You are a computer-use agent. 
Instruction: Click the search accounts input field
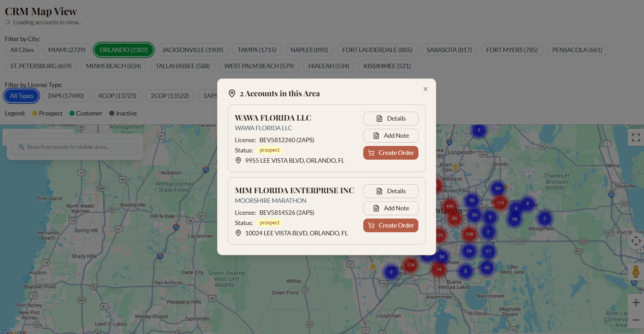click(x=75, y=147)
